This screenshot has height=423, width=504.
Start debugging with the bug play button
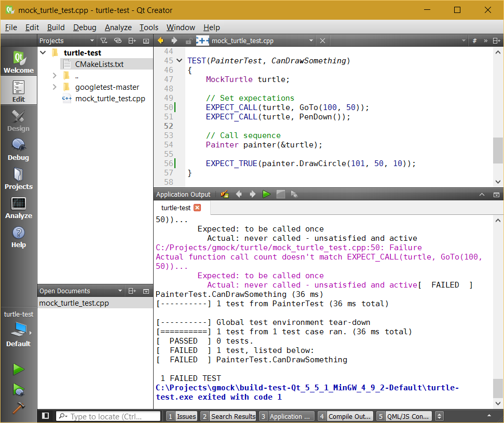point(19,389)
